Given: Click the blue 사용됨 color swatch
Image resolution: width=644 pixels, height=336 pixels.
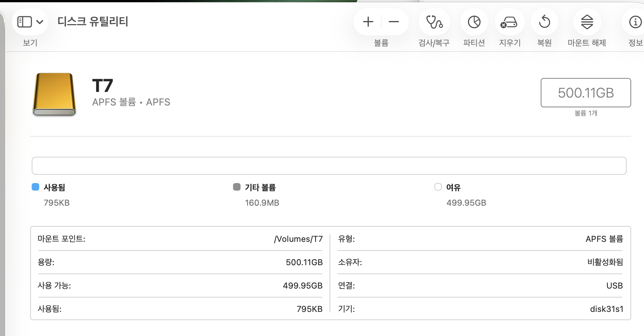Looking at the screenshot, I should coord(35,187).
